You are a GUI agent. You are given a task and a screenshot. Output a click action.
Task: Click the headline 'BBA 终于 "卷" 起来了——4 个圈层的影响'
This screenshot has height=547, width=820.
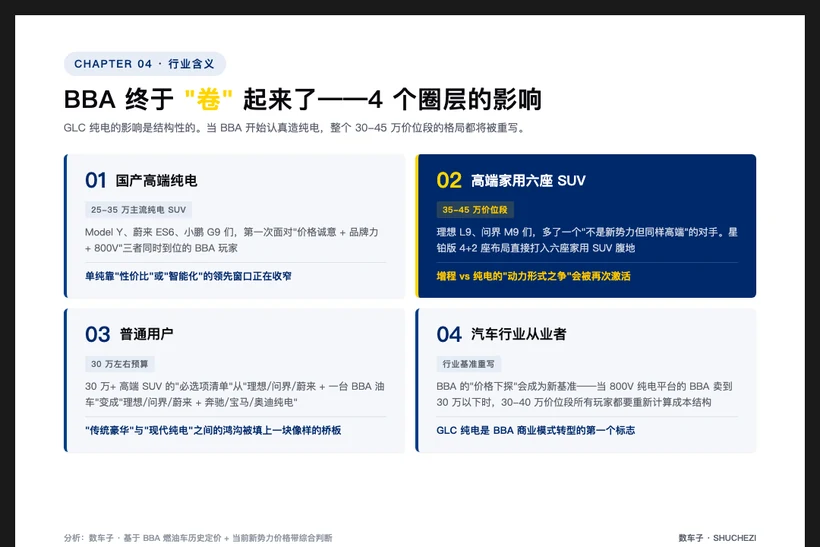(x=302, y=99)
